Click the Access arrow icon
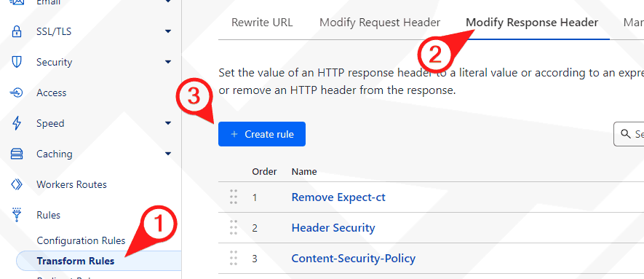644x279 pixels. tap(17, 93)
